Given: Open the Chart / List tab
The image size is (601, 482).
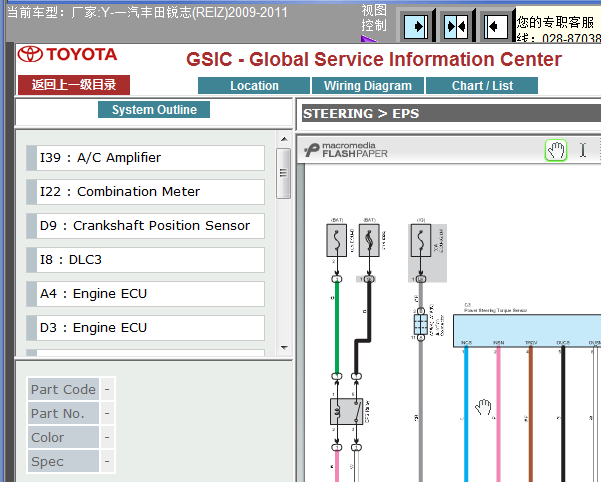Looking at the screenshot, I should pos(482,85).
